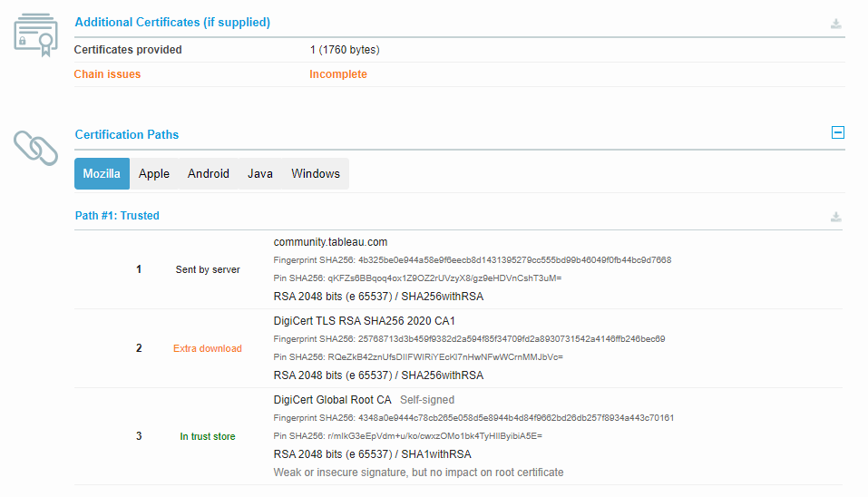Click fingerprint starting 4348a0e9444c
Screen dimensions: 868x497
[473, 418]
